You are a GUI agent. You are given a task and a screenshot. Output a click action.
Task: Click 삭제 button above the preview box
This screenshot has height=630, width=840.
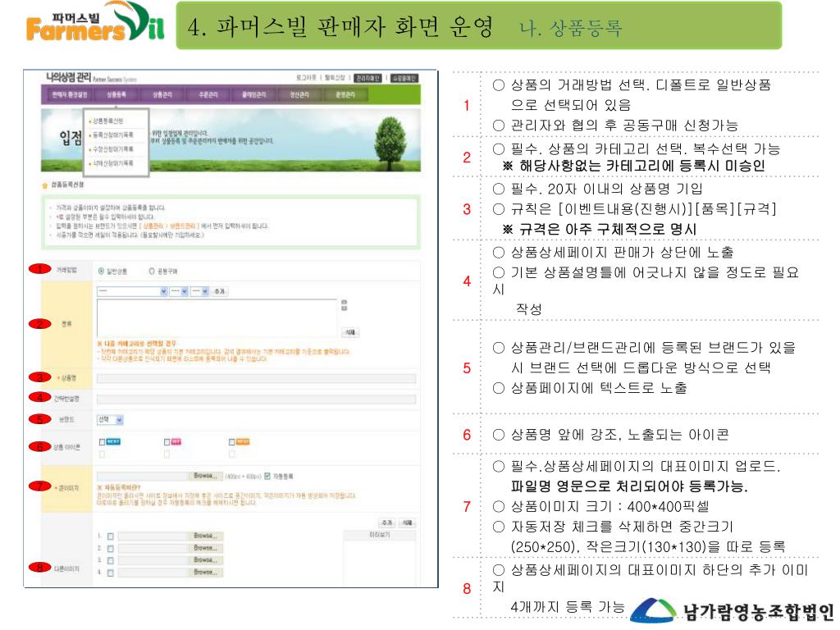[x=408, y=523]
